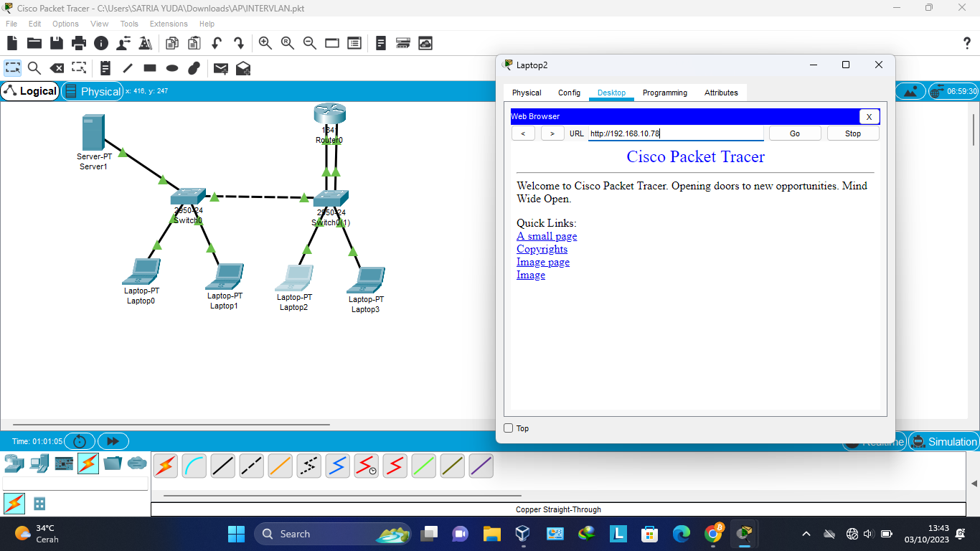Click the Print icon
This screenshot has width=980, height=551.
79,43
